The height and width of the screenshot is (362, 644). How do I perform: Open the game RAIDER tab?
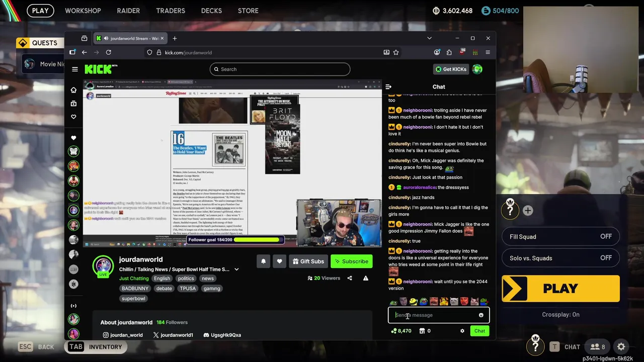[128, 11]
